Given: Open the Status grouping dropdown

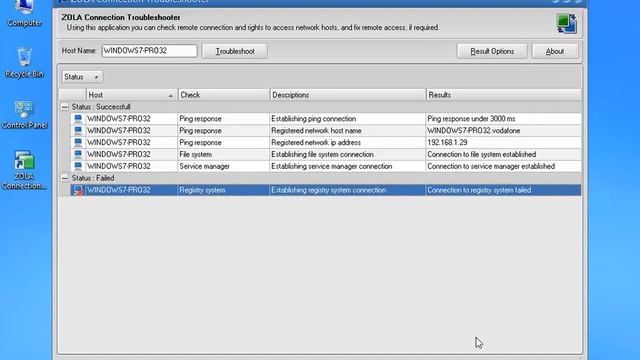Looking at the screenshot, I should [x=82, y=77].
